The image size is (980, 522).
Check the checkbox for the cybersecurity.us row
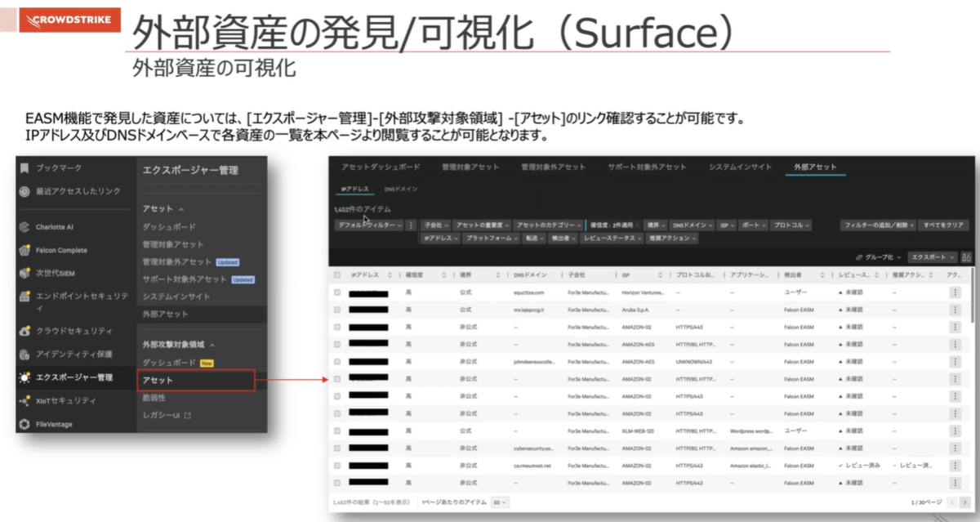coord(337,448)
